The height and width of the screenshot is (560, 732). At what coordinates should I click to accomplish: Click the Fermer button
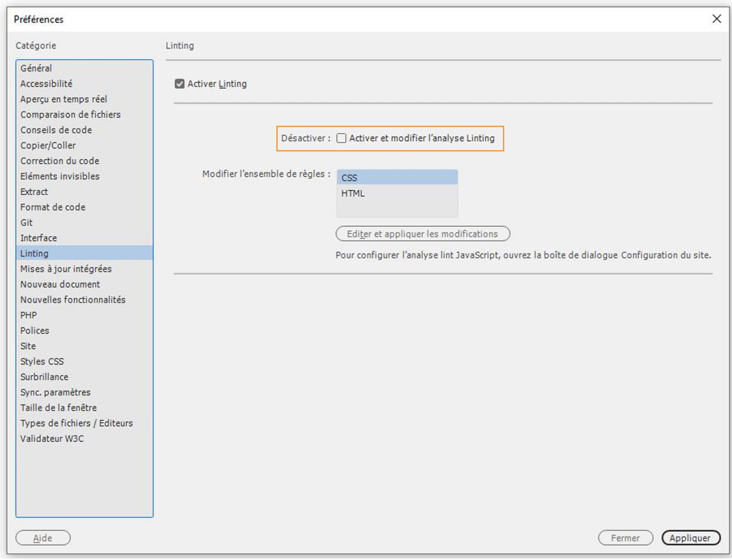click(x=625, y=538)
